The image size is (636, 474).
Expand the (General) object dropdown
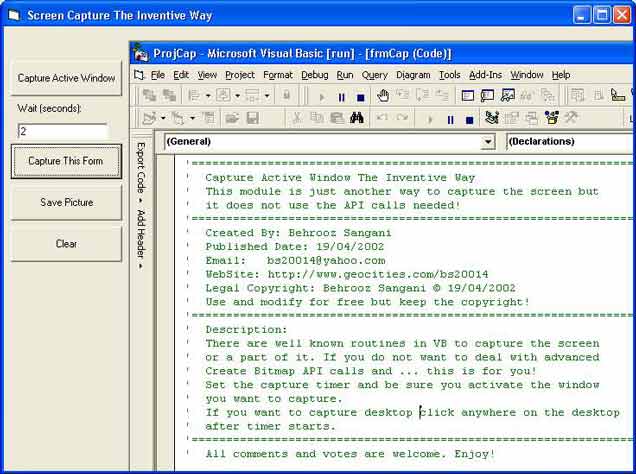tap(488, 142)
